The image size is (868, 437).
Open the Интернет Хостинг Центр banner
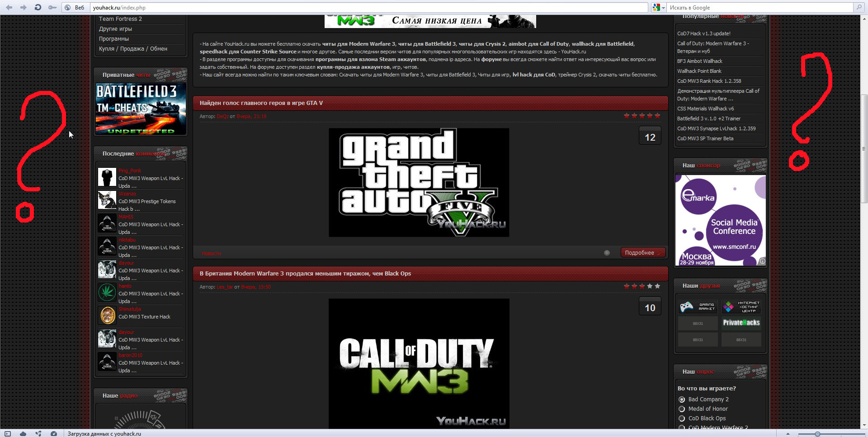(741, 307)
